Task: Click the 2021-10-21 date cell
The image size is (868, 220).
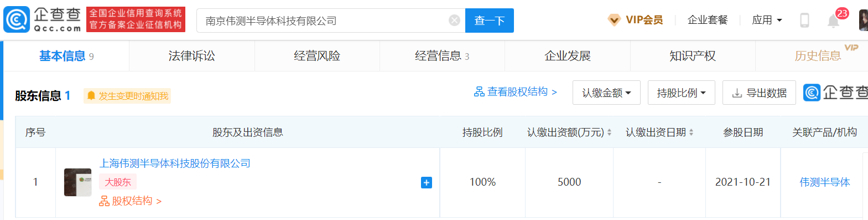Action: click(x=743, y=182)
